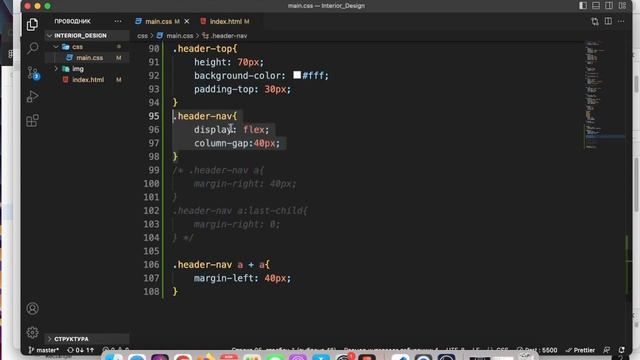Viewport: 640px width, 360px height.
Task: Click the editor minimap
Action: click(604, 95)
